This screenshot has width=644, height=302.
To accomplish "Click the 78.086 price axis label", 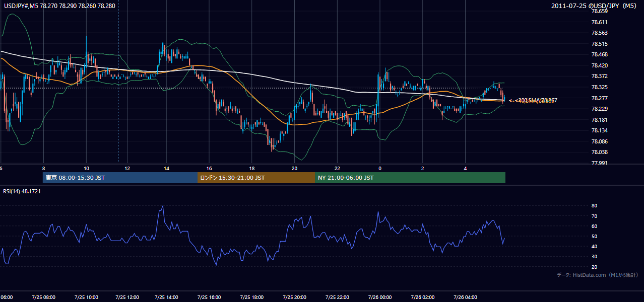I will 599,141.
